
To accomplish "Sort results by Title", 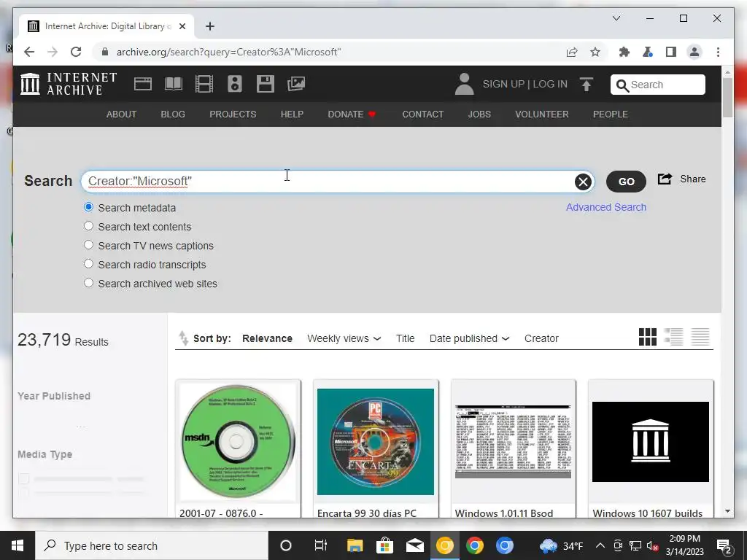I will (406, 338).
